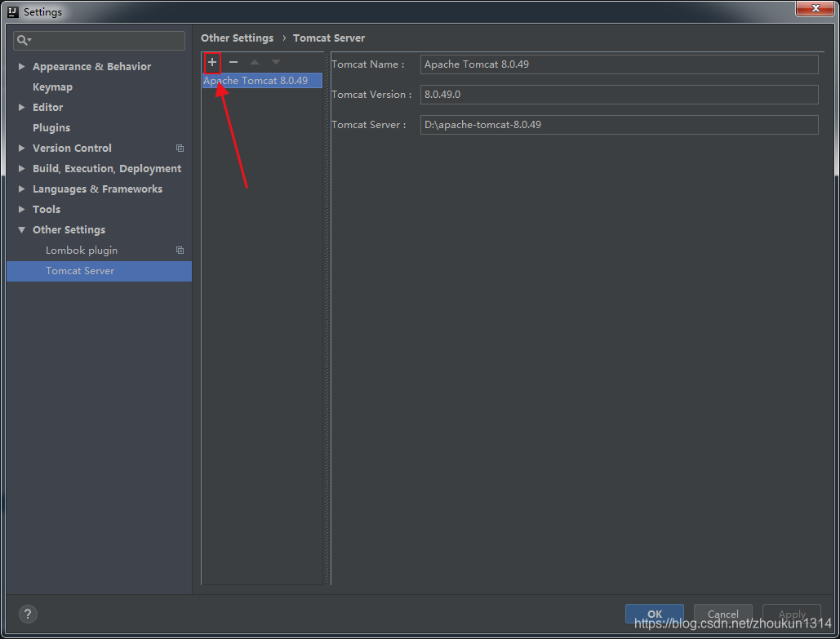Viewport: 840px width, 639px height.
Task: Click the search magnifier icon in settings
Action: click(23, 40)
